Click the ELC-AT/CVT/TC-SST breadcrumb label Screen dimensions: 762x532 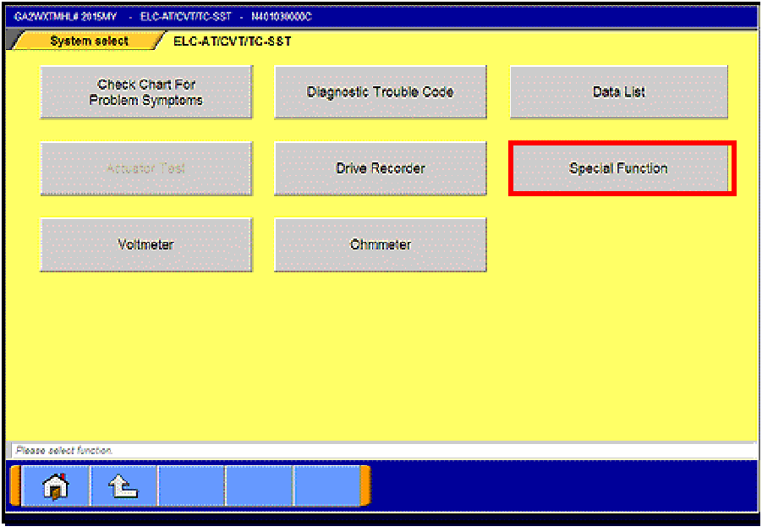(x=232, y=41)
